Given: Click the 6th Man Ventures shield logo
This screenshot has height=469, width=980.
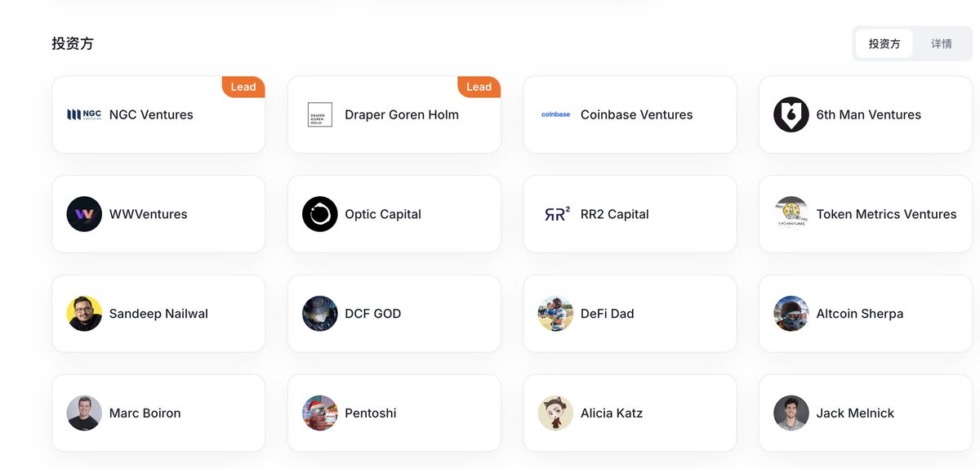Looking at the screenshot, I should click(x=791, y=114).
